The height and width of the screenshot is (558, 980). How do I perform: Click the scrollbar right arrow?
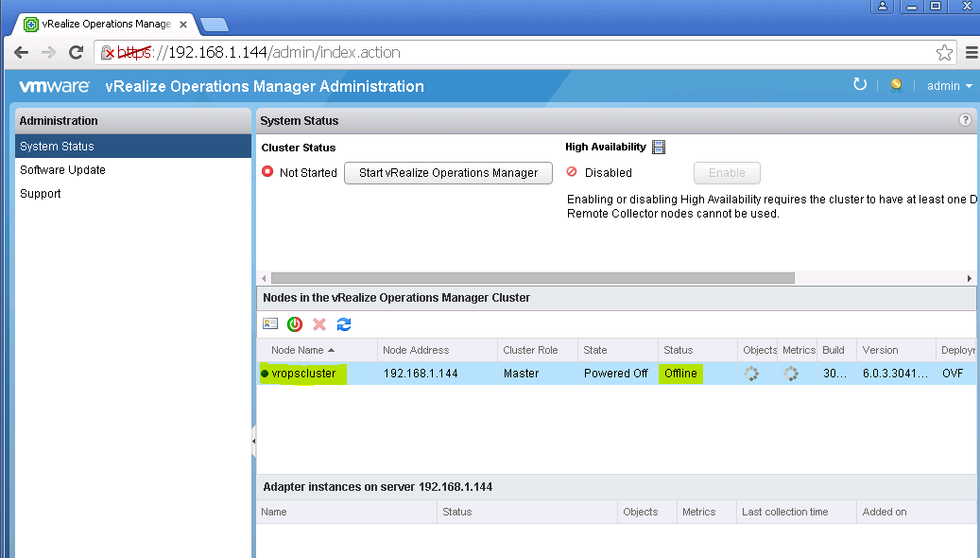pos(970,278)
